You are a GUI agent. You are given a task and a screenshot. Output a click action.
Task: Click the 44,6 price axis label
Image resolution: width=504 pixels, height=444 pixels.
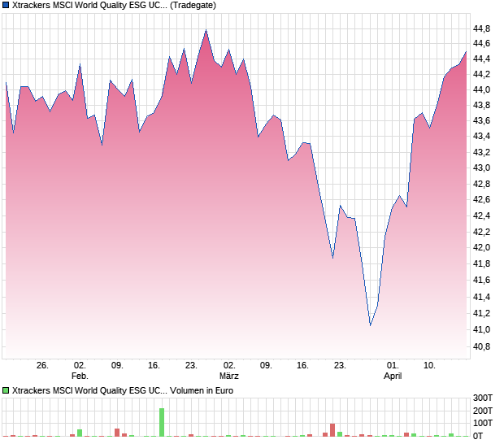[x=481, y=43]
